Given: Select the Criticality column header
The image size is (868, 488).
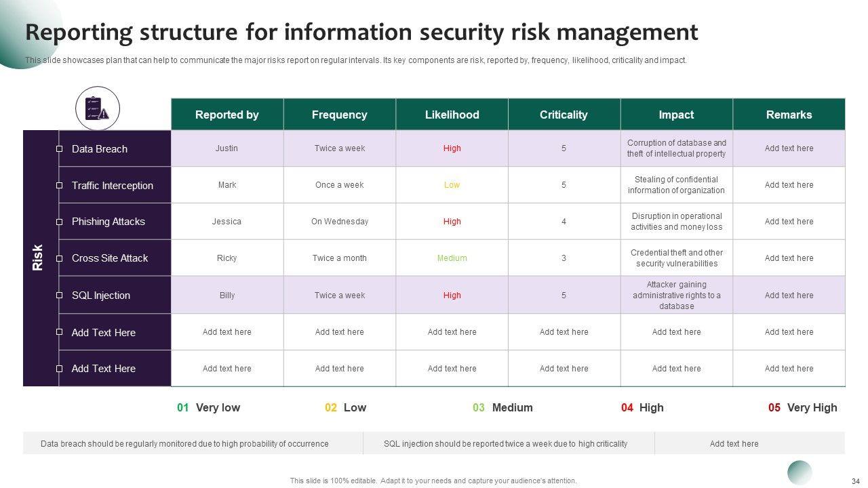Looking at the screenshot, I should point(564,115).
